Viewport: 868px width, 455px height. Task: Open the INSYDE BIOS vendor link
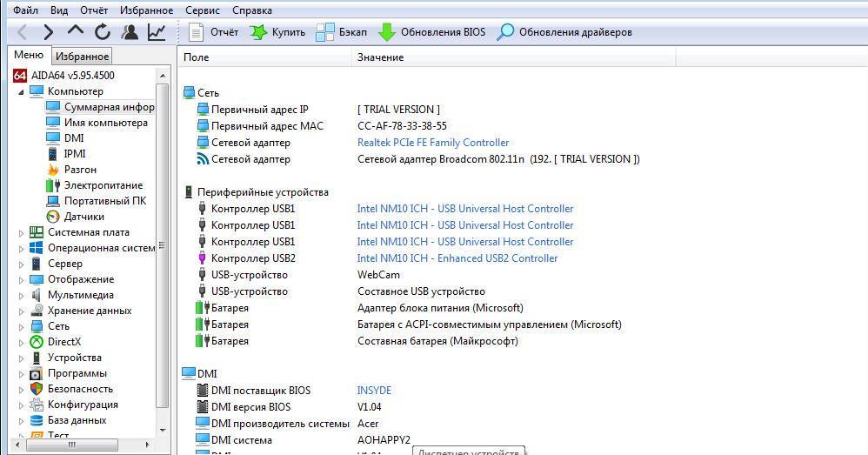click(x=374, y=391)
